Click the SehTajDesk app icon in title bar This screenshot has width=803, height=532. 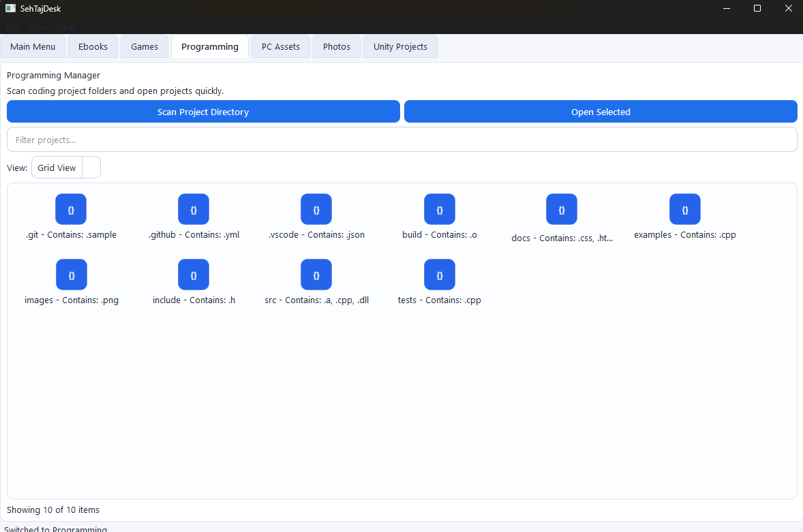click(10, 8)
